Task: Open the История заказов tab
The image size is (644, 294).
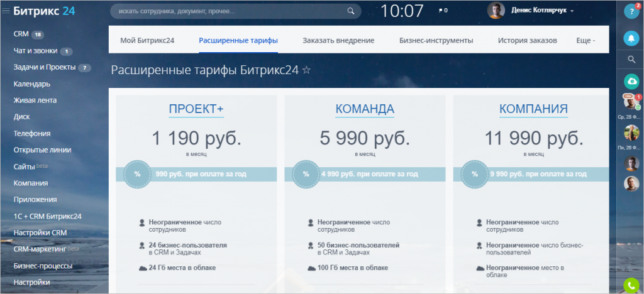Action: click(x=527, y=40)
